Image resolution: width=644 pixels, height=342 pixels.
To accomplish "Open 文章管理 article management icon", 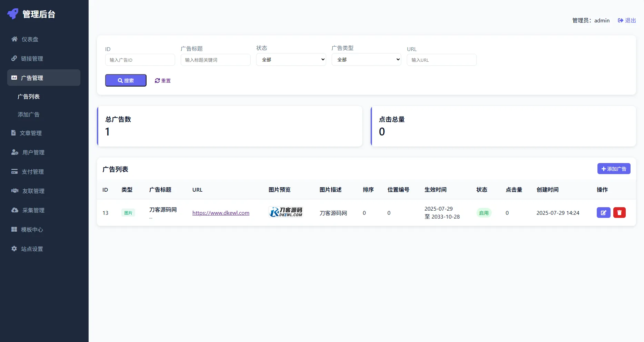I will (x=13, y=133).
